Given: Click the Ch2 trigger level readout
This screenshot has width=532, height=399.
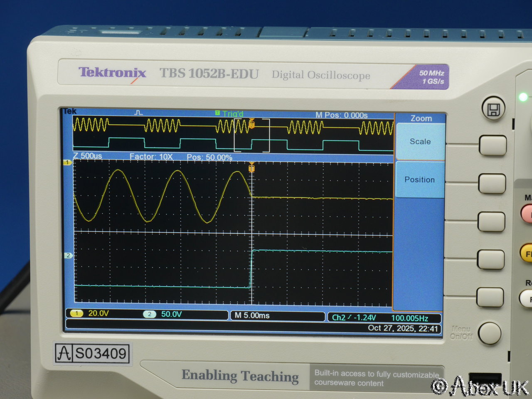Looking at the screenshot, I should 354,318.
